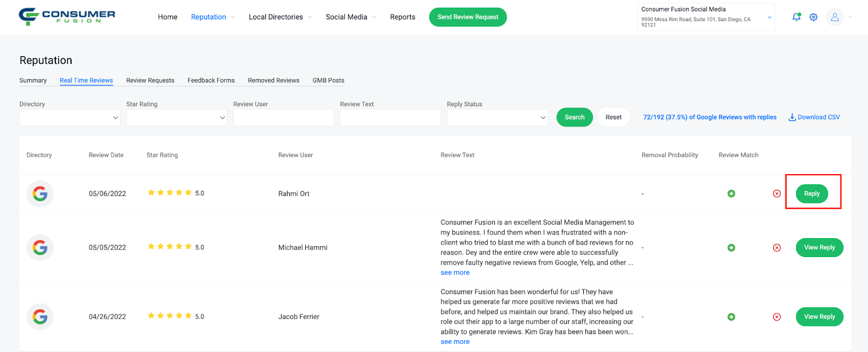Open the notifications bell icon
This screenshot has width=868, height=352.
pos(796,17)
